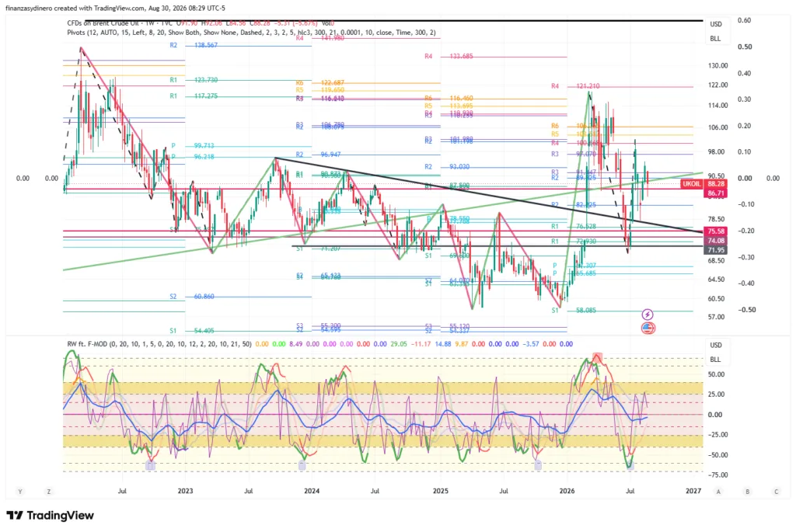
Task: Click the 75.58 price level label
Action: coord(715,231)
